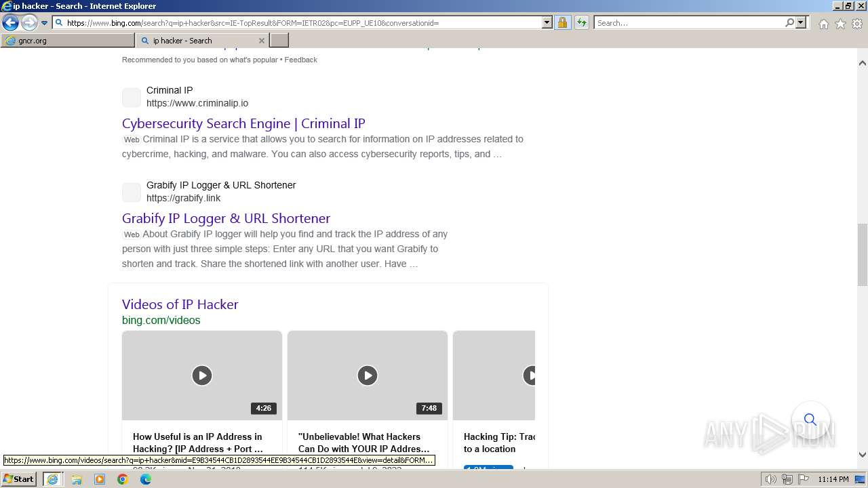Open the recent pages dropdown arrow

pos(45,23)
